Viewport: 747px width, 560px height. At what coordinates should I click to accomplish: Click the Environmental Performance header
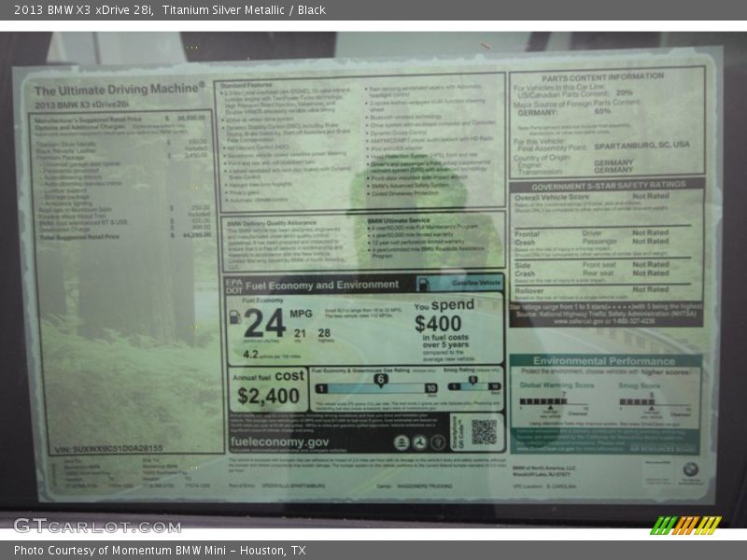[606, 361]
